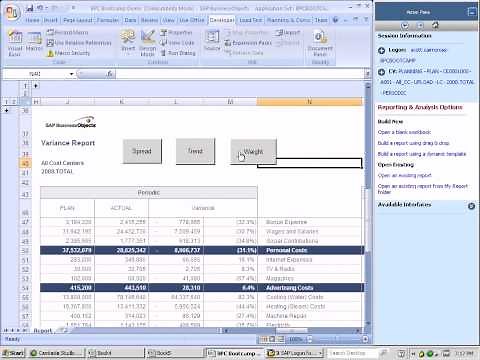Image resolution: width=480 pixels, height=360 pixels.
Task: Expand the outline plus beside rows
Action: coord(6,110)
